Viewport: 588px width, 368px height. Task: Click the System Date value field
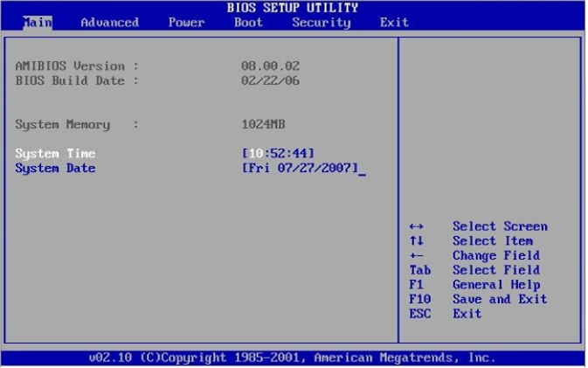coord(300,168)
